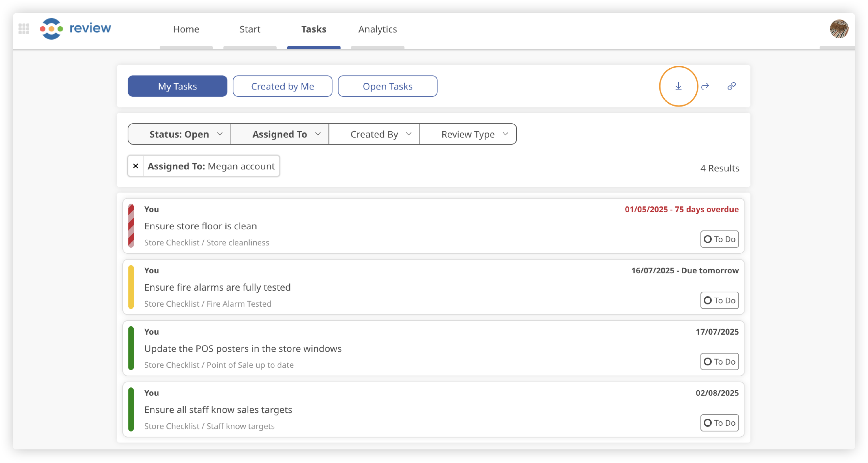The image size is (868, 463).
Task: Open the app grid launcher icon
Action: (24, 29)
